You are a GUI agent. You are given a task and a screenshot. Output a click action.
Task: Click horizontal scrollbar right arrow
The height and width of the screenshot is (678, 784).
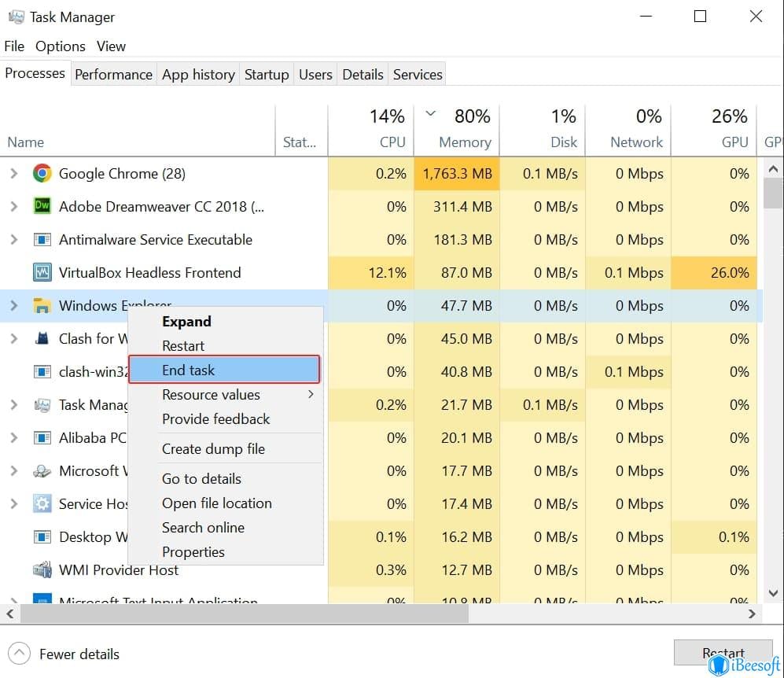point(752,614)
